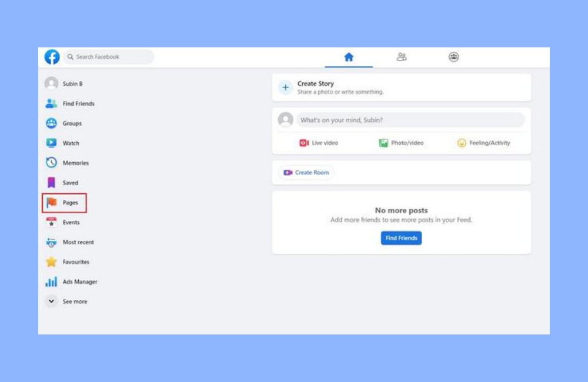Click the Facebook logo icon

[52, 57]
